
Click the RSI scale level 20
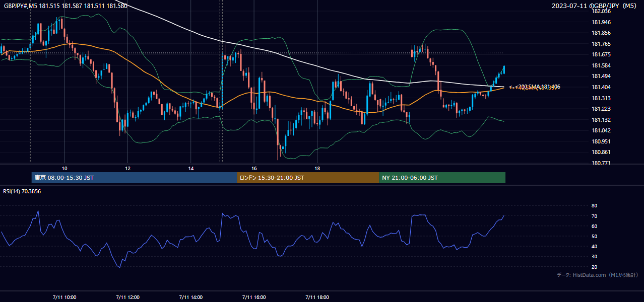(595, 267)
